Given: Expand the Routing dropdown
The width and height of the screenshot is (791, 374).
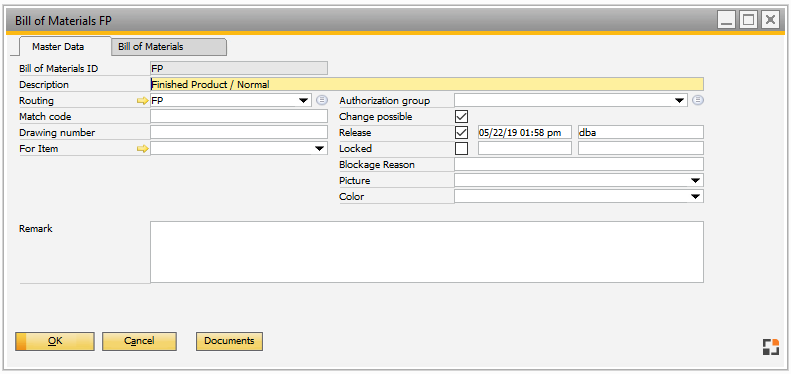Looking at the screenshot, I should pos(304,100).
